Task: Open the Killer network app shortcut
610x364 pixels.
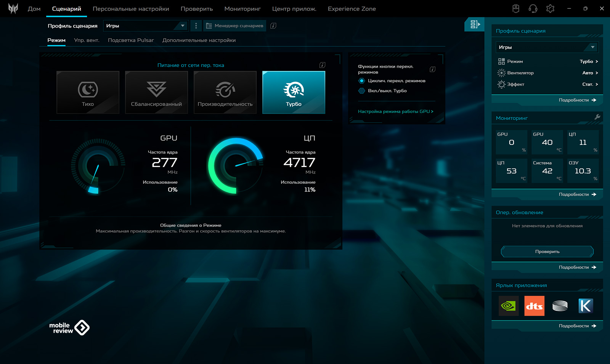Action: pyautogui.click(x=585, y=306)
